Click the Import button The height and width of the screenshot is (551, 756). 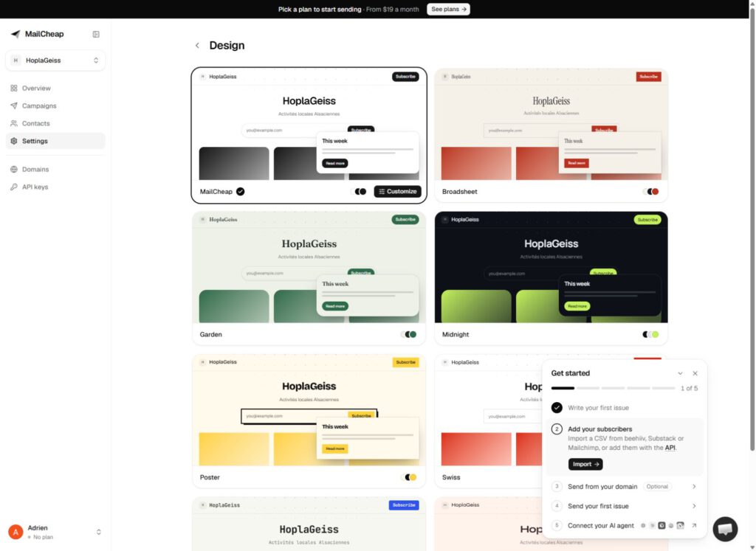[x=585, y=464]
